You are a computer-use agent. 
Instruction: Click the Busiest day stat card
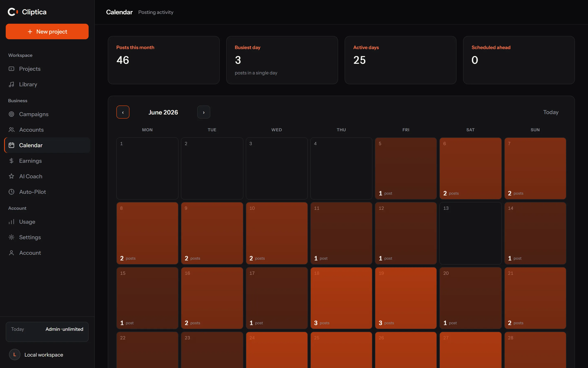(x=282, y=60)
